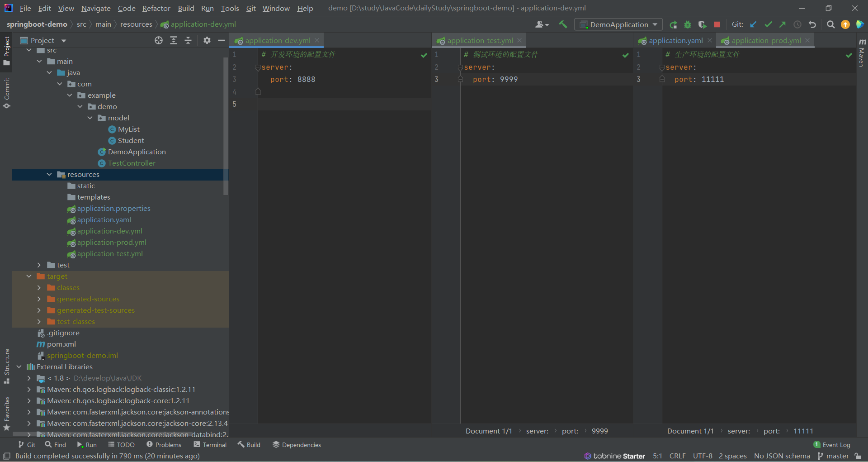Open the Maven tool window

point(862,52)
